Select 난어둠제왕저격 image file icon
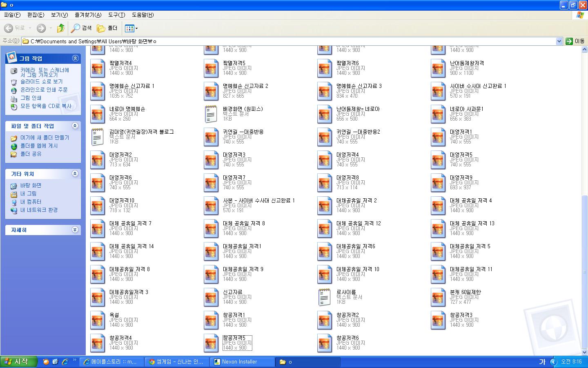 tap(438, 68)
